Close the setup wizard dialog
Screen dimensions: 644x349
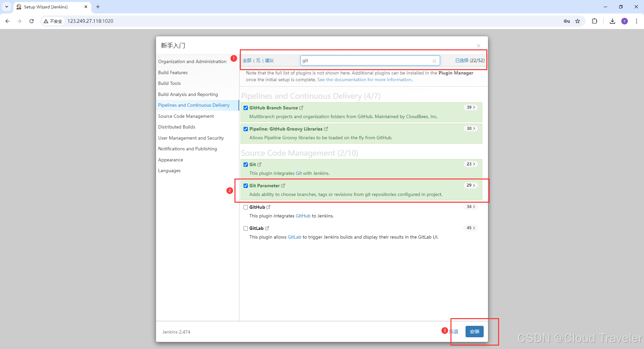pyautogui.click(x=479, y=46)
